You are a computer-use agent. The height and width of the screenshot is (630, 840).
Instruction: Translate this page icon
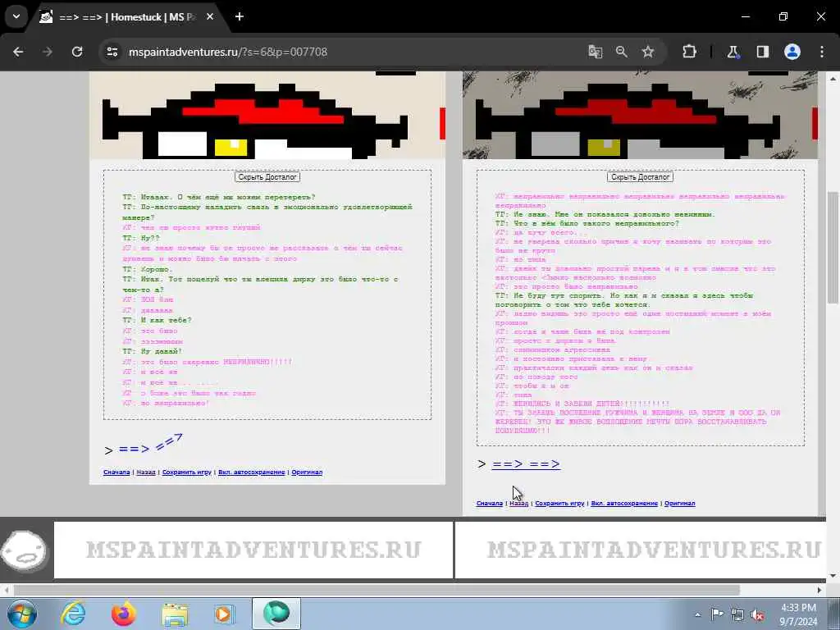596,52
